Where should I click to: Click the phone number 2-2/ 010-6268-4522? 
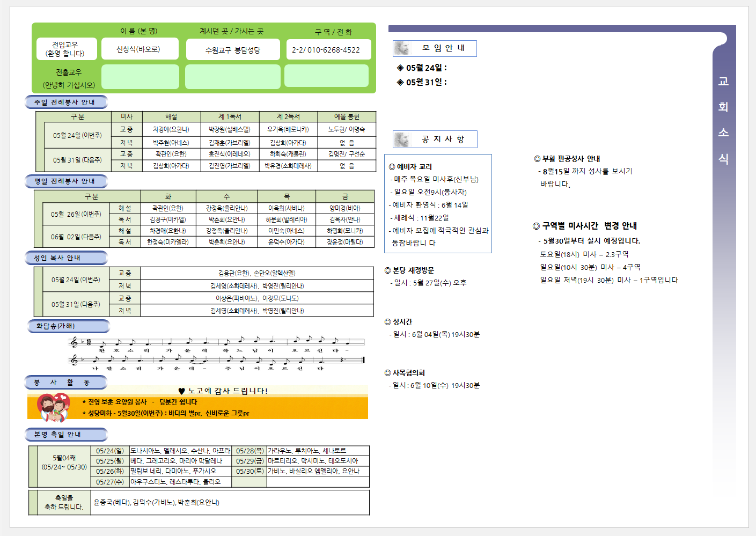[x=326, y=50]
